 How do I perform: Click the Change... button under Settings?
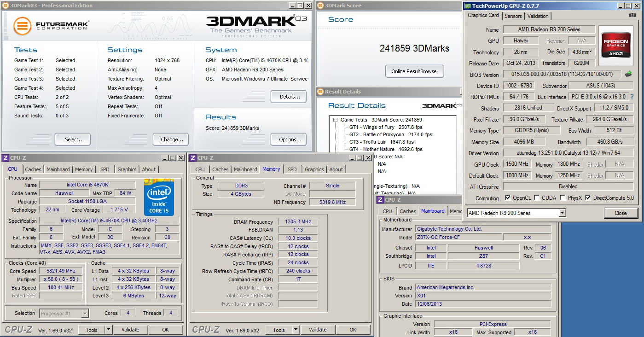172,139
